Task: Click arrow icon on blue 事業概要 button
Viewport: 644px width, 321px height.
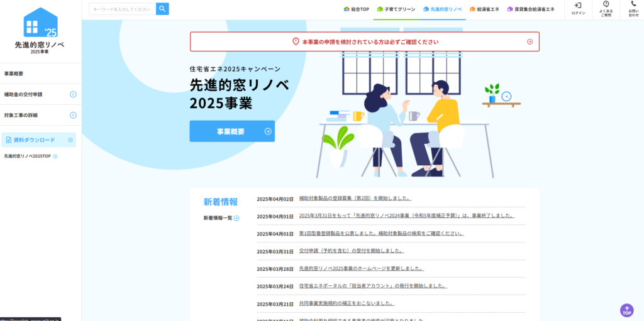Action: [x=268, y=131]
